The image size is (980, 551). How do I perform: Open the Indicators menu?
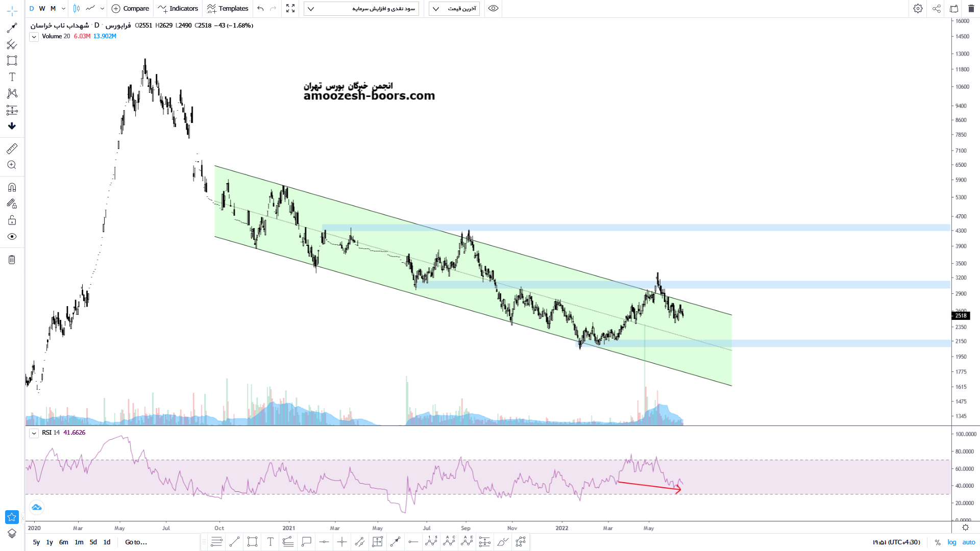(x=178, y=9)
